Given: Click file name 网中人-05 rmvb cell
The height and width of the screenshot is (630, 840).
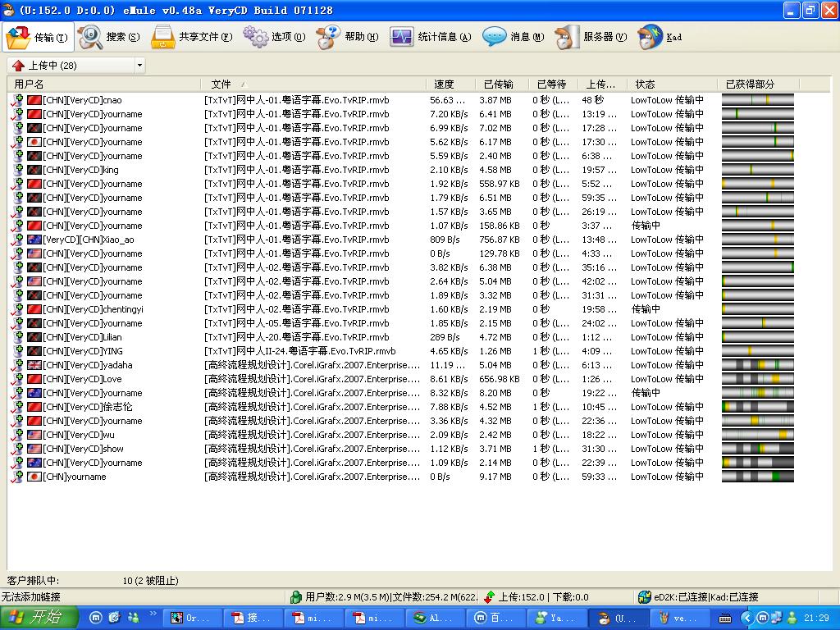Looking at the screenshot, I should pos(297,323).
